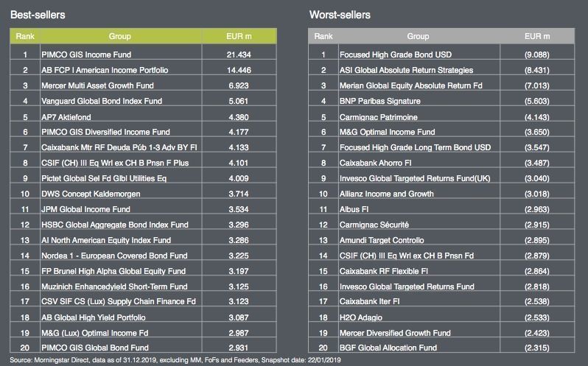
Task: Select Invesco Global Targeted Returns Fund(UK)
Action: click(415, 178)
